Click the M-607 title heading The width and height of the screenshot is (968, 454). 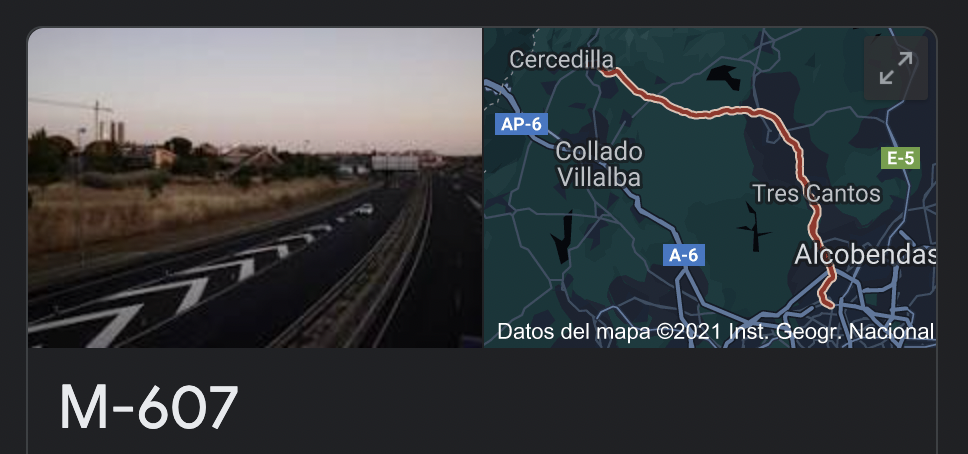(149, 408)
